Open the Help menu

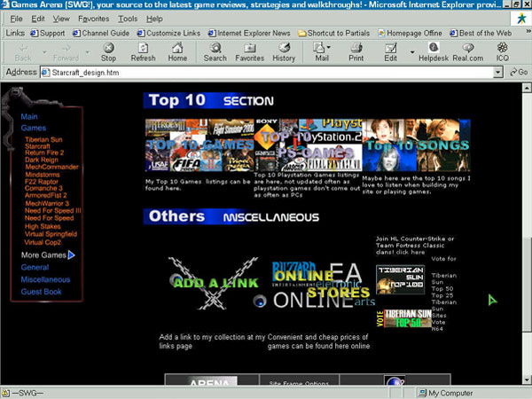click(x=154, y=19)
